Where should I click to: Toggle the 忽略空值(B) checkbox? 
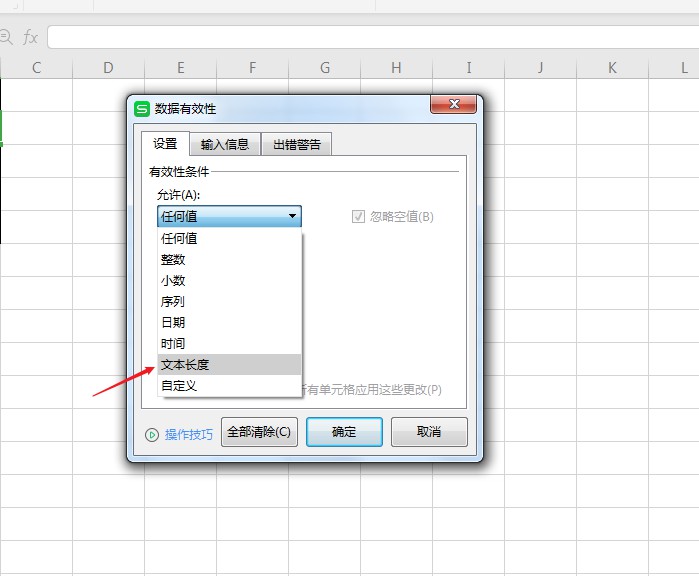[x=358, y=217]
